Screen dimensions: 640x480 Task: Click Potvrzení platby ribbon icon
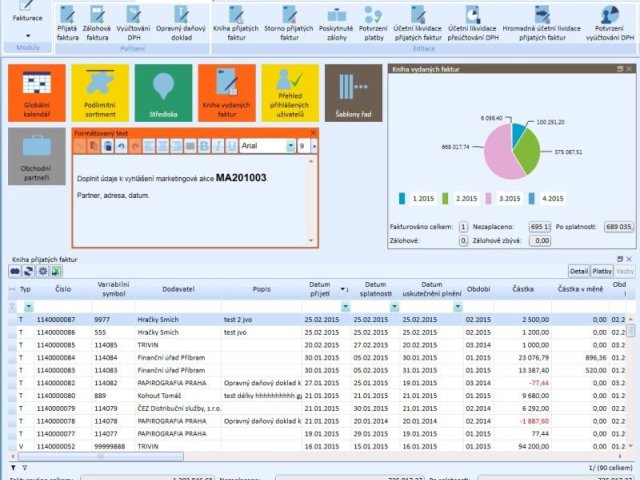[373, 22]
